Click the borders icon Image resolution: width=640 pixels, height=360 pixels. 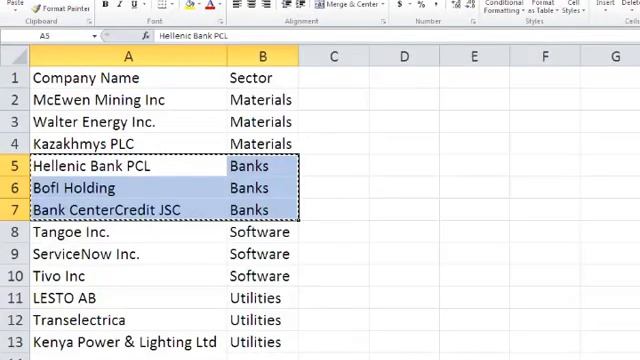pos(162,4)
